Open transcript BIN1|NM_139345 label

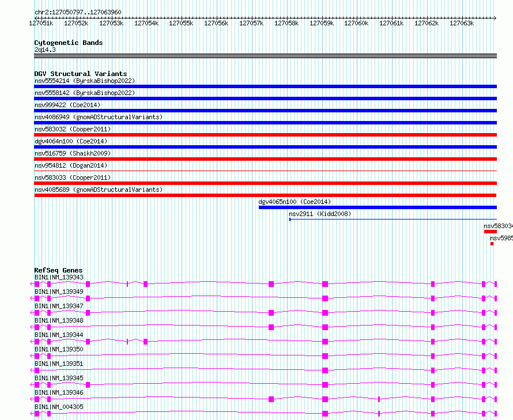(59, 378)
